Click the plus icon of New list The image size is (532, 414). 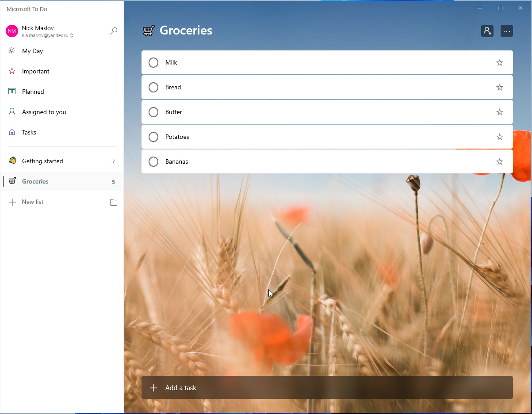[12, 202]
